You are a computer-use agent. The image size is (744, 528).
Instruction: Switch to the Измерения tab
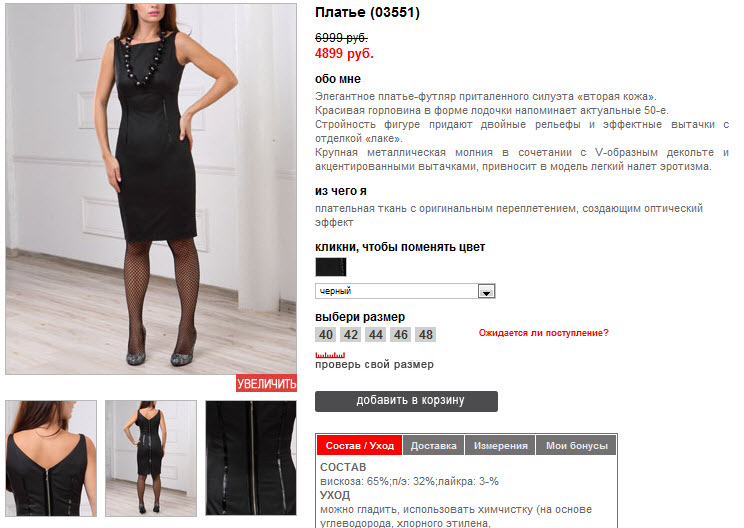pos(501,445)
